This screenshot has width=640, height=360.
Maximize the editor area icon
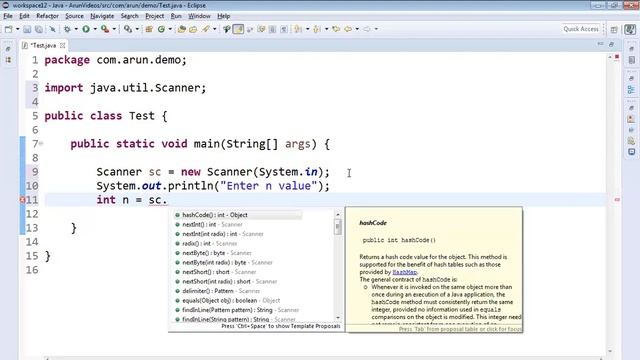tap(611, 44)
